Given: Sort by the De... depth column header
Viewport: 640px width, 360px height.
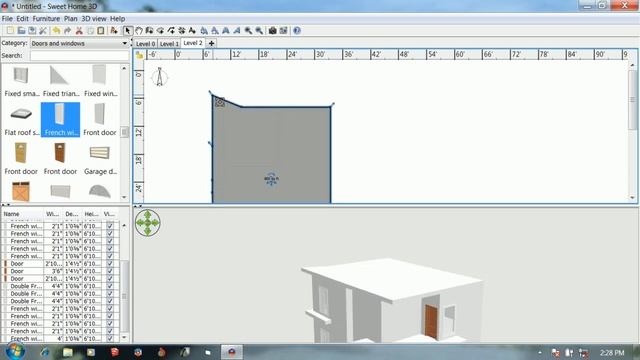Looking at the screenshot, I should pos(72,214).
